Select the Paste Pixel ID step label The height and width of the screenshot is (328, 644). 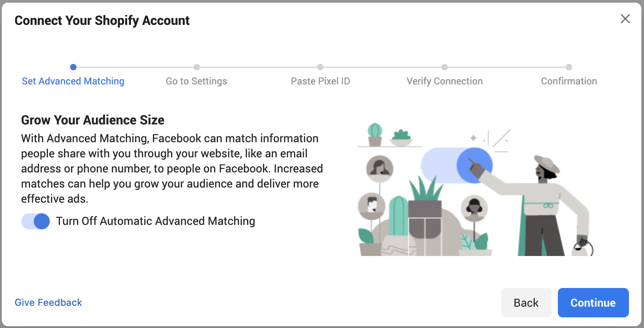point(320,81)
